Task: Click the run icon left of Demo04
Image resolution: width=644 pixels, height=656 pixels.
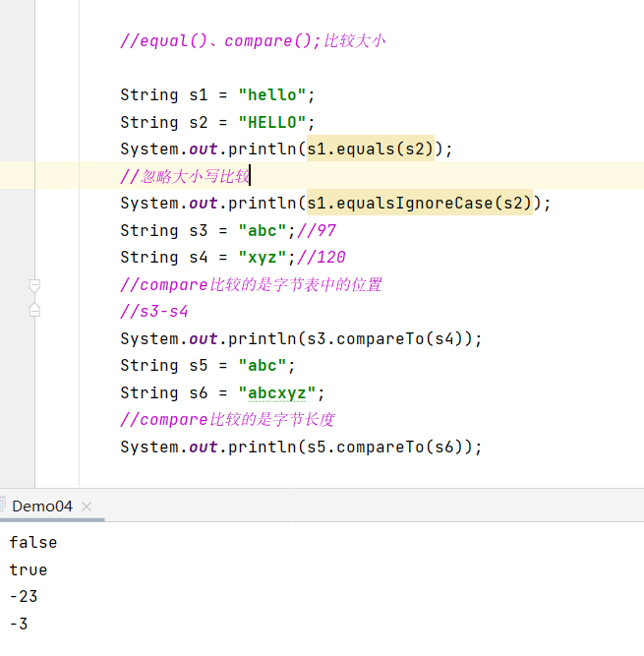Action: (3, 506)
